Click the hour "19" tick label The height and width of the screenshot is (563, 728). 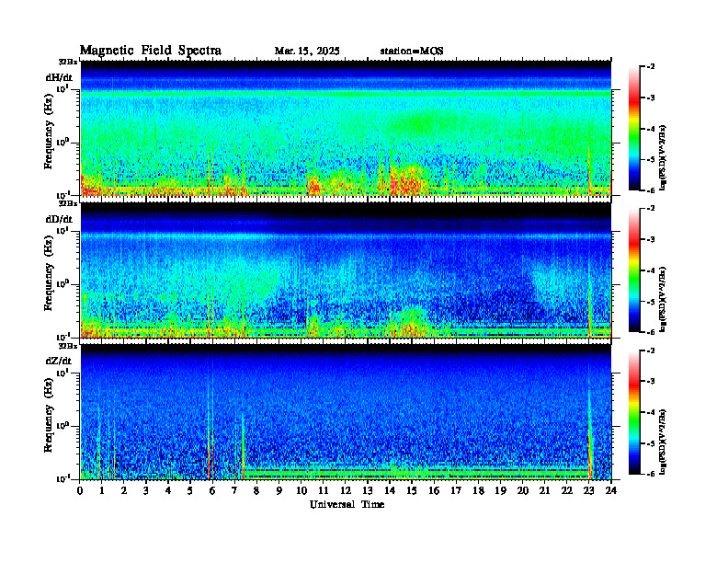click(x=500, y=490)
